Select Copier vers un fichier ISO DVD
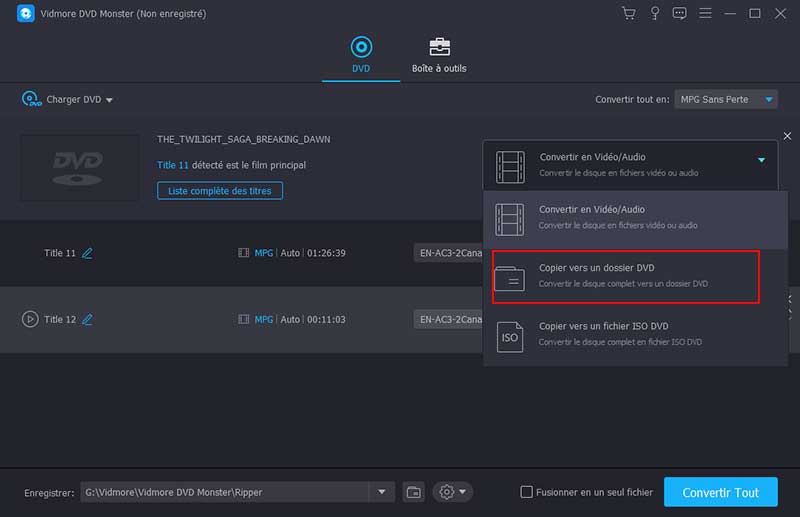This screenshot has height=517, width=800. [635, 336]
